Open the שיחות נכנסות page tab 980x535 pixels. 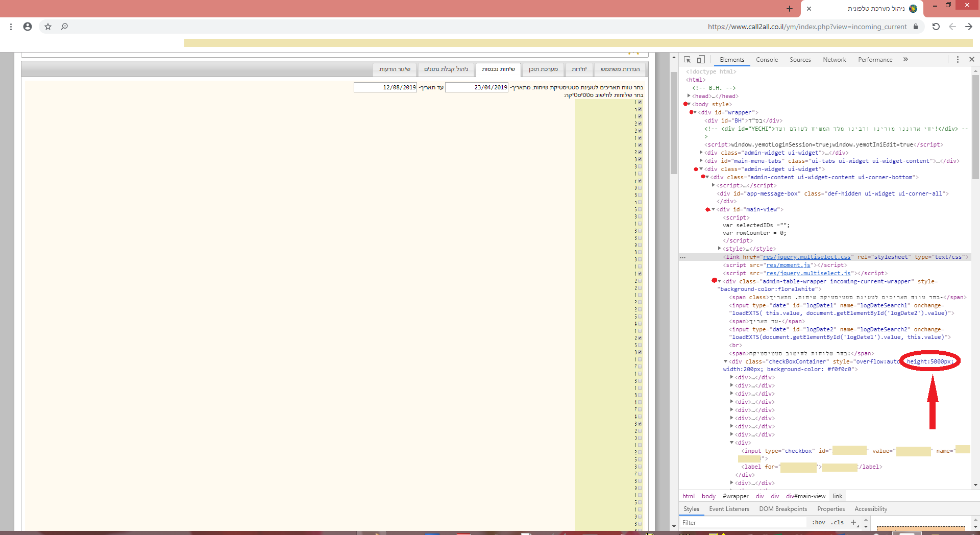tap(498, 69)
